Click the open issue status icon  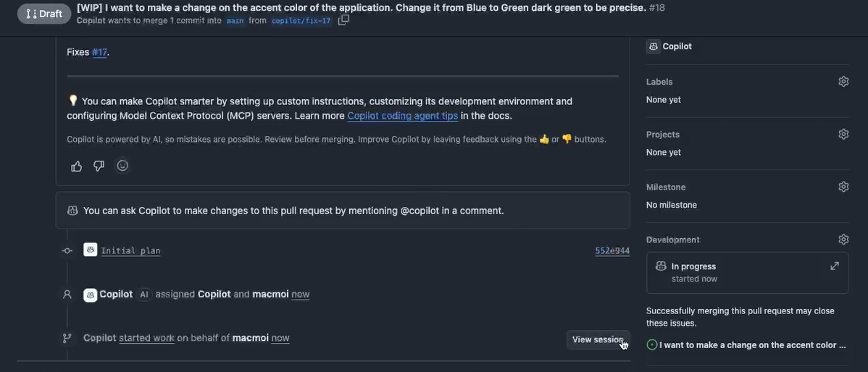pyautogui.click(x=652, y=345)
